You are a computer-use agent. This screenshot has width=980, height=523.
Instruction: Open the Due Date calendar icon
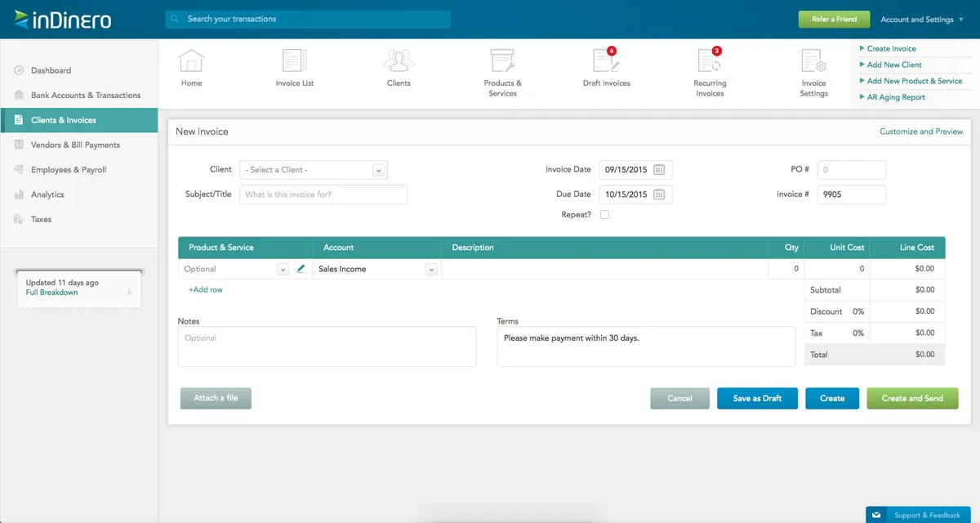tap(659, 194)
